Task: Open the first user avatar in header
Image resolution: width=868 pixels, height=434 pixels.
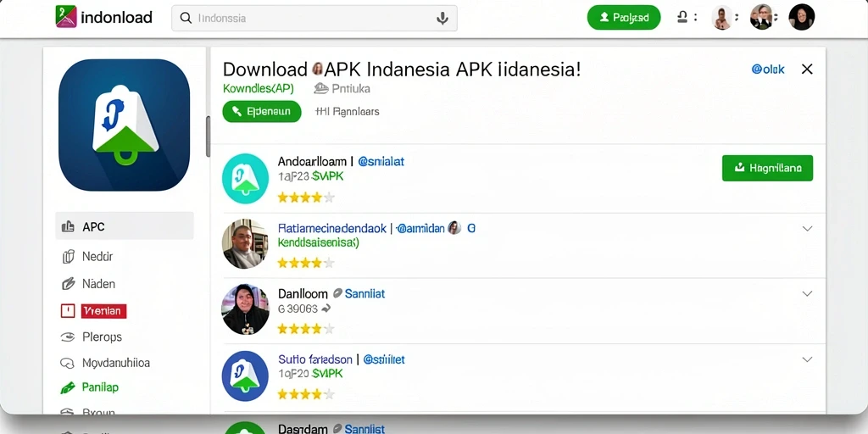Action: click(x=722, y=18)
